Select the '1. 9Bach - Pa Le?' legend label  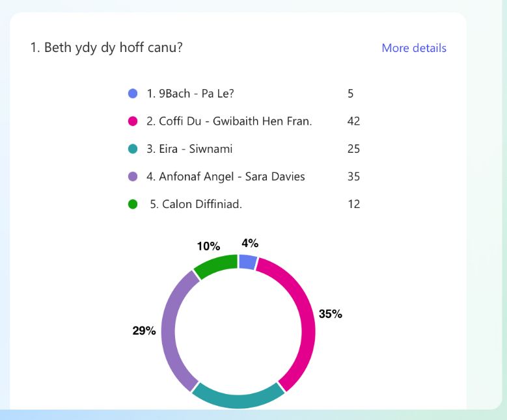[190, 94]
